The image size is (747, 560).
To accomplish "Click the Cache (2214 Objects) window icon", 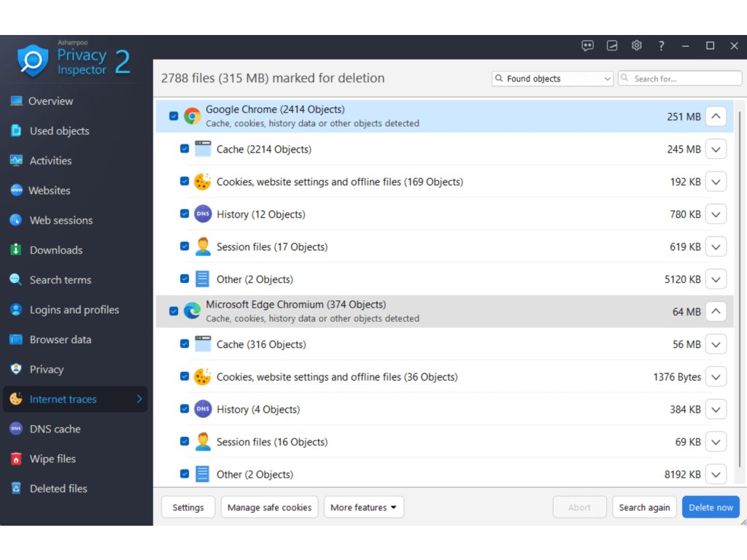I will [x=203, y=149].
